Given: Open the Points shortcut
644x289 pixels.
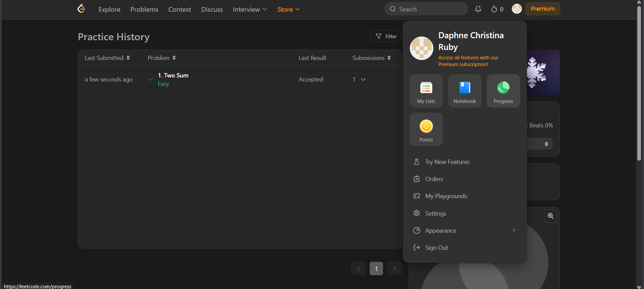Looking at the screenshot, I should click(x=426, y=129).
